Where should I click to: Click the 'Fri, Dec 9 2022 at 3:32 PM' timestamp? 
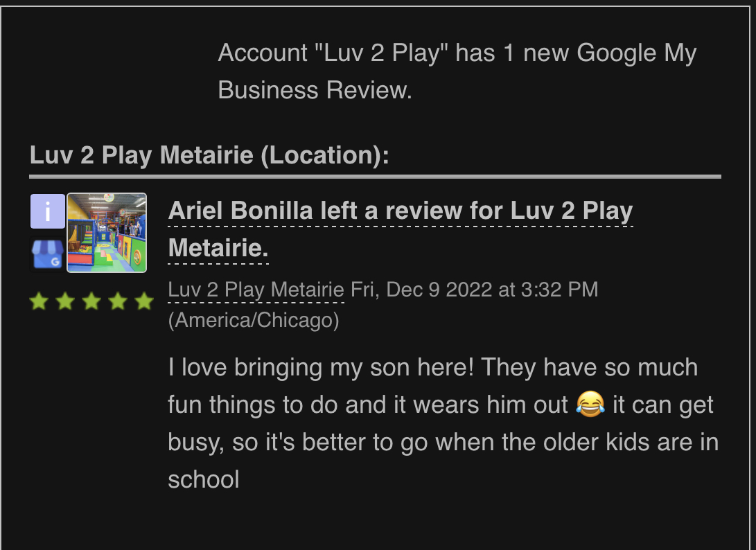[474, 290]
